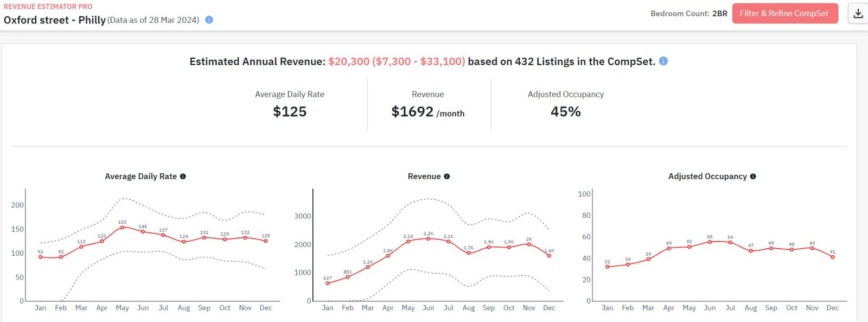The image size is (868, 322).
Task: Select Jun 145 point on Average Daily Rate chart
Action: click(x=143, y=232)
